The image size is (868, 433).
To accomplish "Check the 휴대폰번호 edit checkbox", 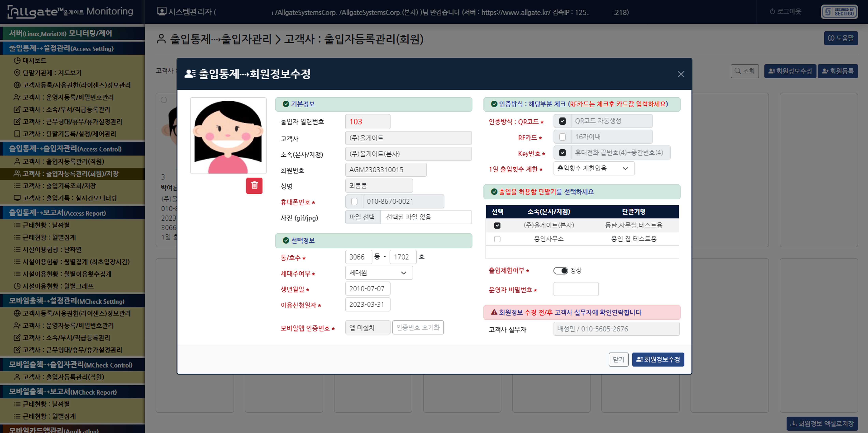I will point(354,201).
